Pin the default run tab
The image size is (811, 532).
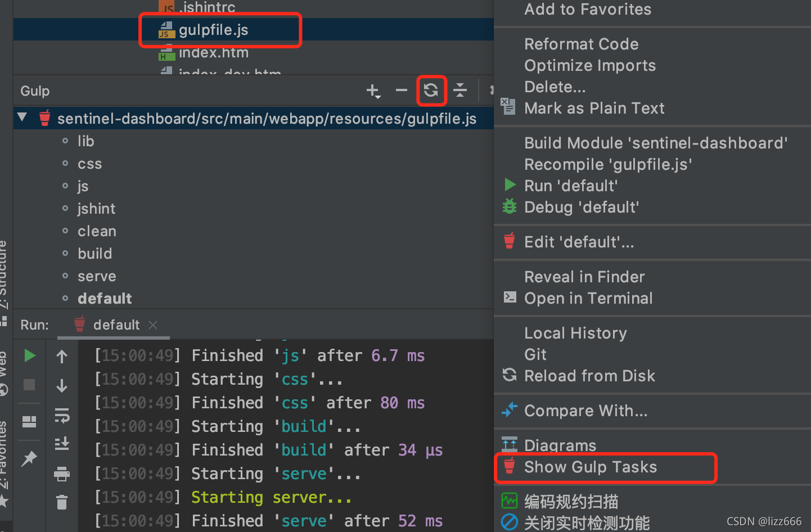point(29,458)
